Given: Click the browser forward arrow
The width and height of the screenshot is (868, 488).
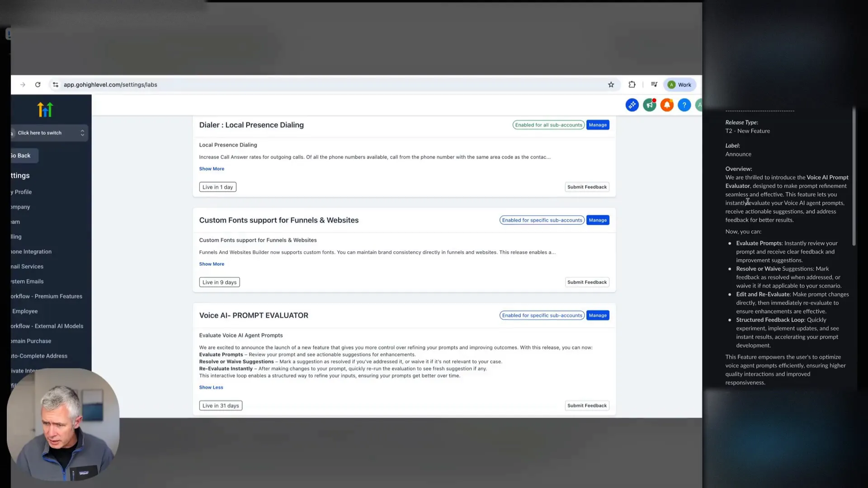Looking at the screenshot, I should click(x=23, y=84).
